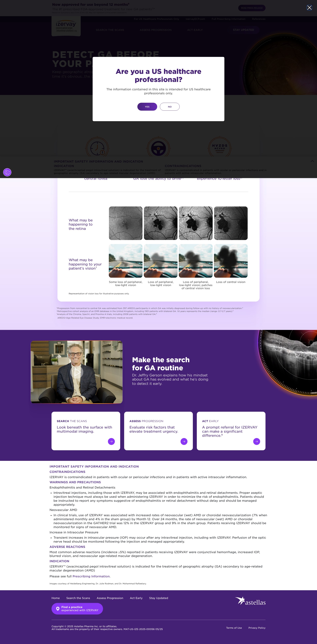317x644 pixels.
Task: Click Stay Updated header button
Action: pyautogui.click(x=243, y=30)
